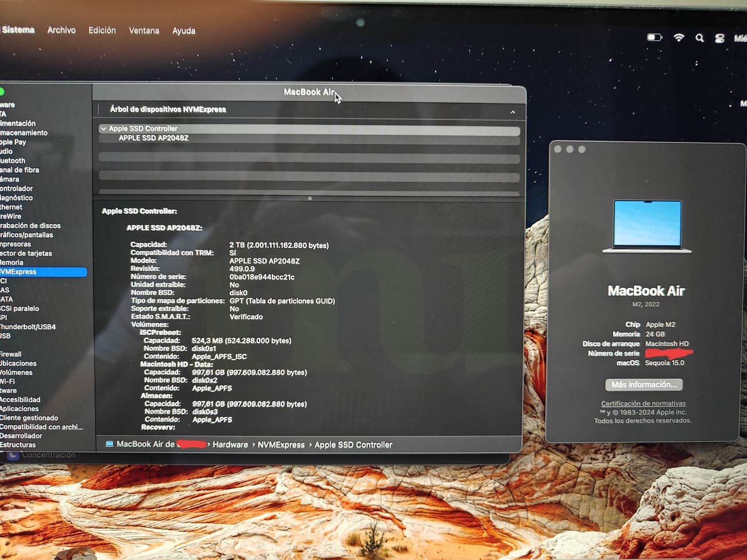This screenshot has height=560, width=747.
Task: Close the About This Mac window
Action: click(557, 149)
